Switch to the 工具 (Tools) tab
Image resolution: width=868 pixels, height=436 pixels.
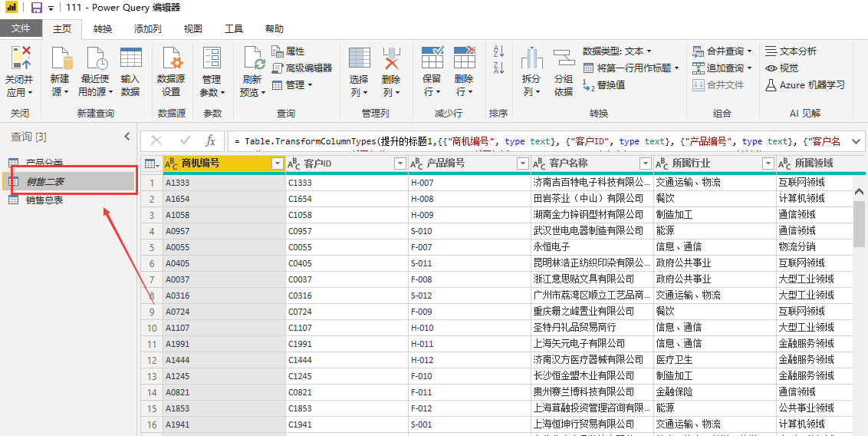pos(234,29)
